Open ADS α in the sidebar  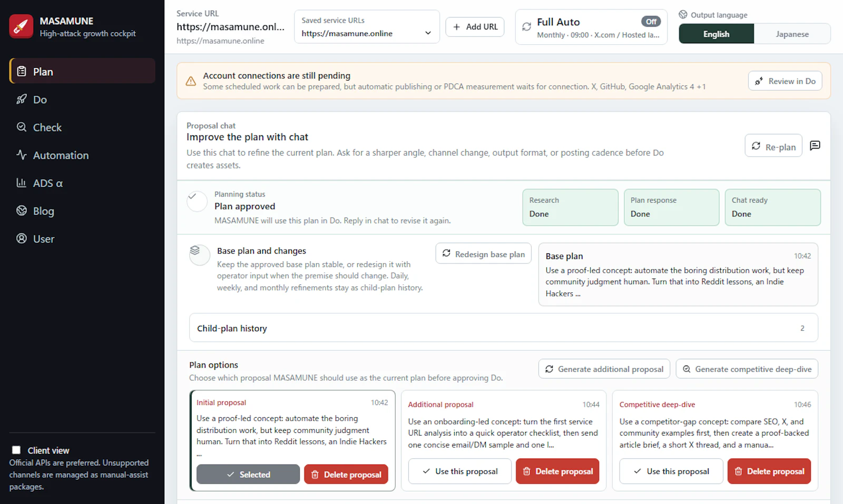[x=82, y=183]
